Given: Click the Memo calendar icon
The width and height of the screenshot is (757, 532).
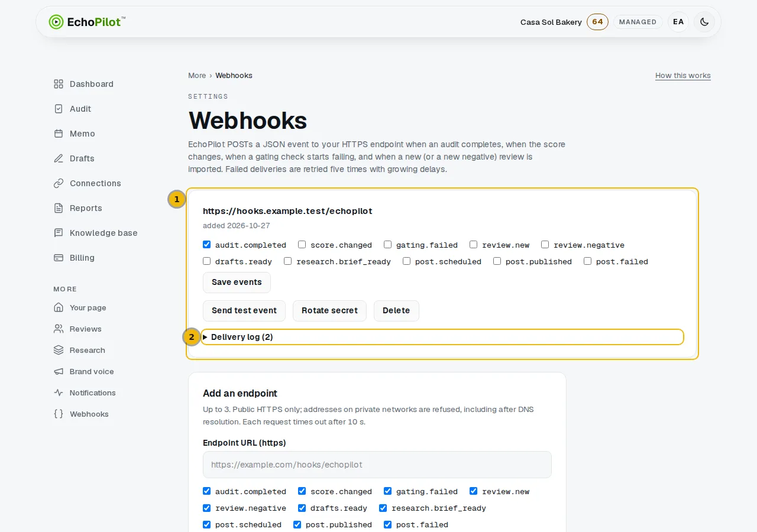Looking at the screenshot, I should point(59,134).
